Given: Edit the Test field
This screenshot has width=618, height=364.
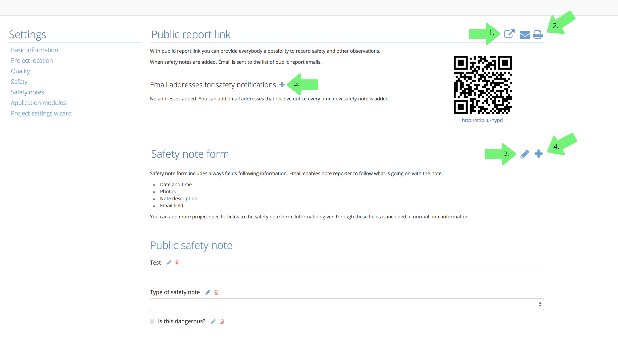Looking at the screenshot, I should (169, 263).
